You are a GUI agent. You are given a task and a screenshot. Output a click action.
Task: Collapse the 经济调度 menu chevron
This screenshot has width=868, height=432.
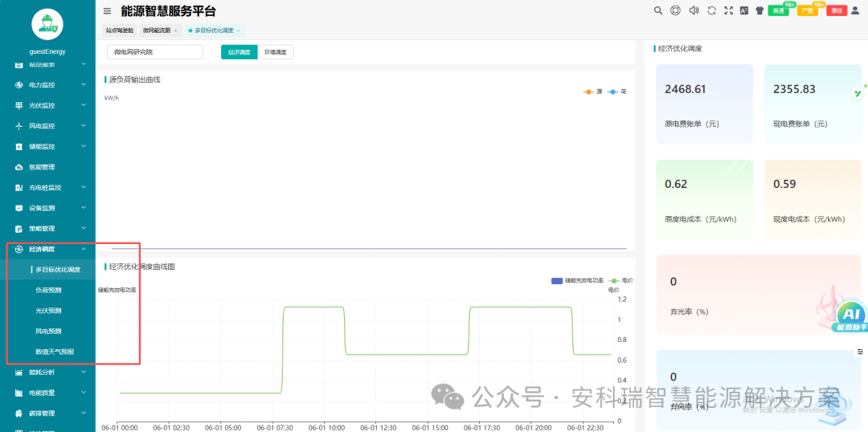[84, 249]
